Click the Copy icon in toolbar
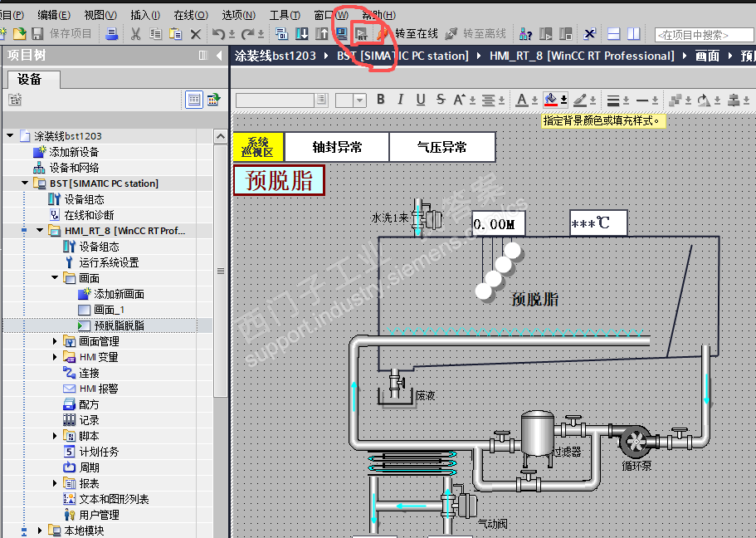This screenshot has height=538, width=756. pos(156,33)
